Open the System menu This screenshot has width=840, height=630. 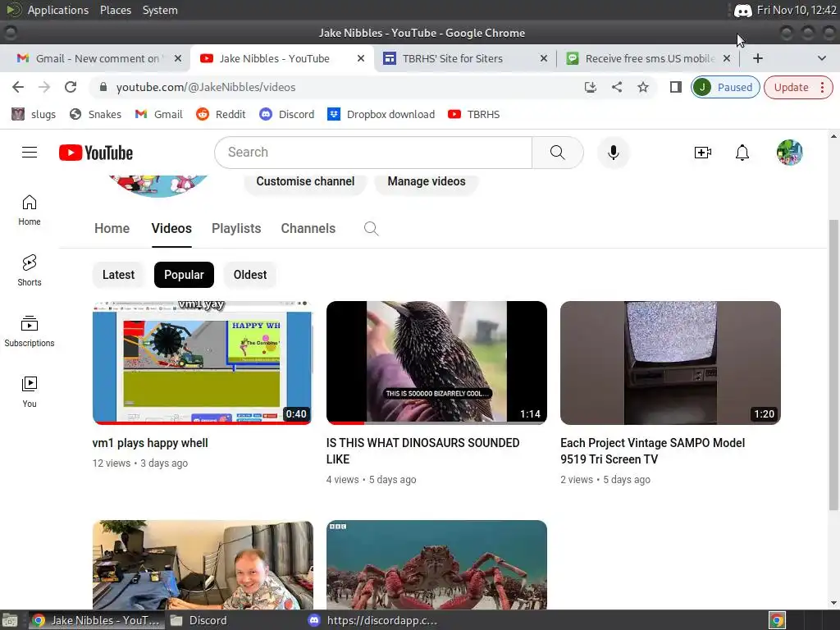160,10
